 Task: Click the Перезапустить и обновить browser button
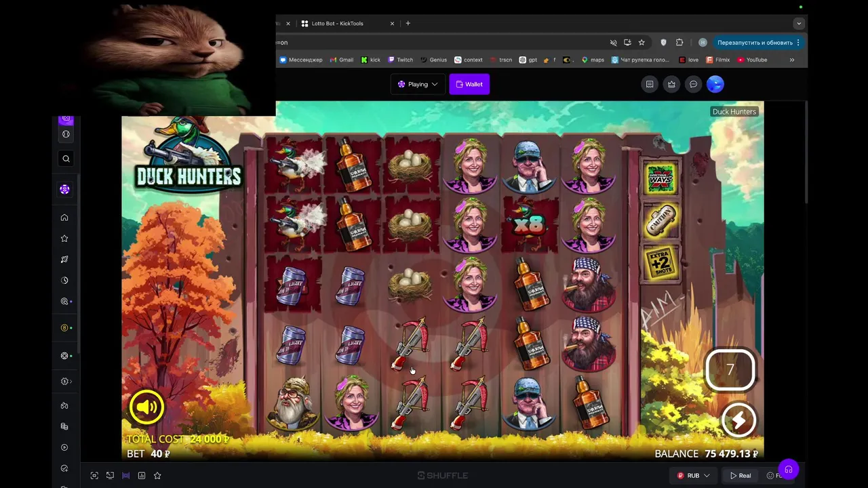[x=755, y=43]
